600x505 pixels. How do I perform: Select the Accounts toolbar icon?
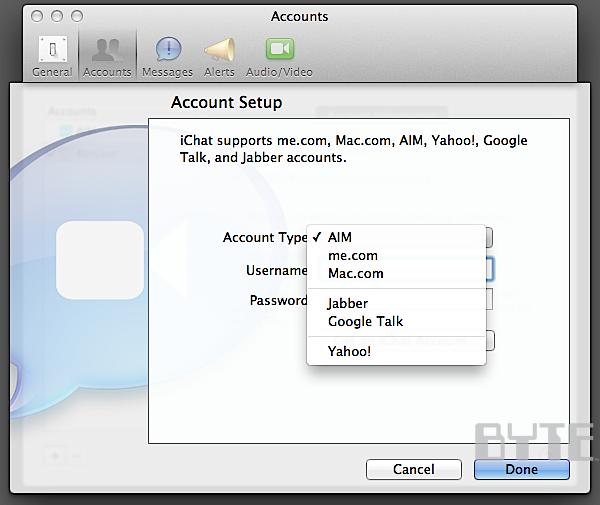(107, 56)
